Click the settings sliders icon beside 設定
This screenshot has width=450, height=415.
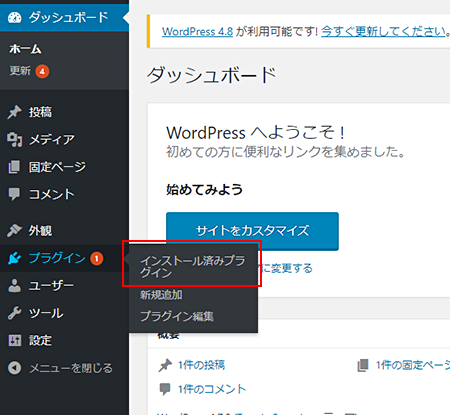15,340
